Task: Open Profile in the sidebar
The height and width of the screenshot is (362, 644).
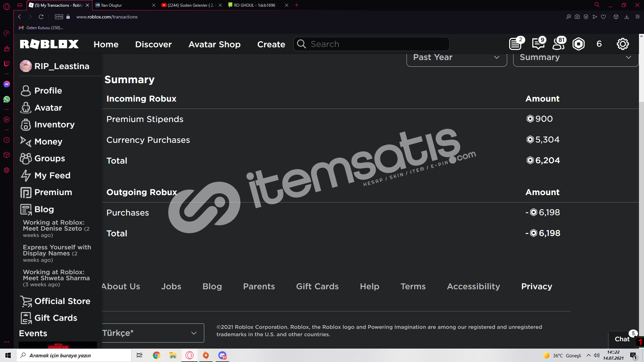Action: coord(41,90)
